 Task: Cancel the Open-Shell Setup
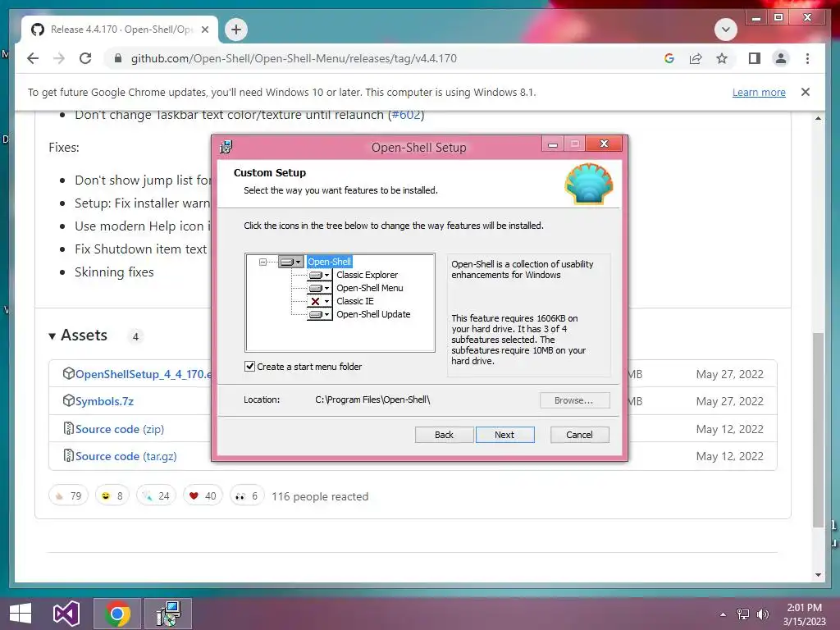point(580,435)
